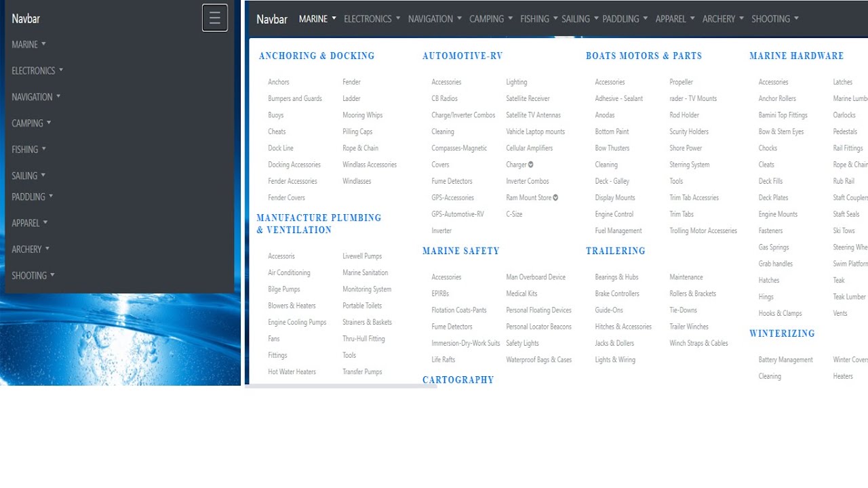868x488 pixels.
Task: Expand FISHING in the mobile sidebar menu
Action: (28, 149)
